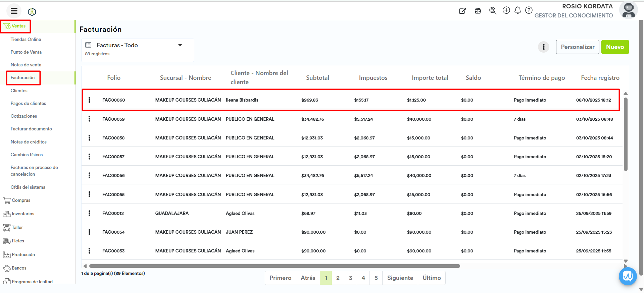Screen dimensions: 644x293
Task: Go to the Siguiente page
Action: [x=400, y=278]
